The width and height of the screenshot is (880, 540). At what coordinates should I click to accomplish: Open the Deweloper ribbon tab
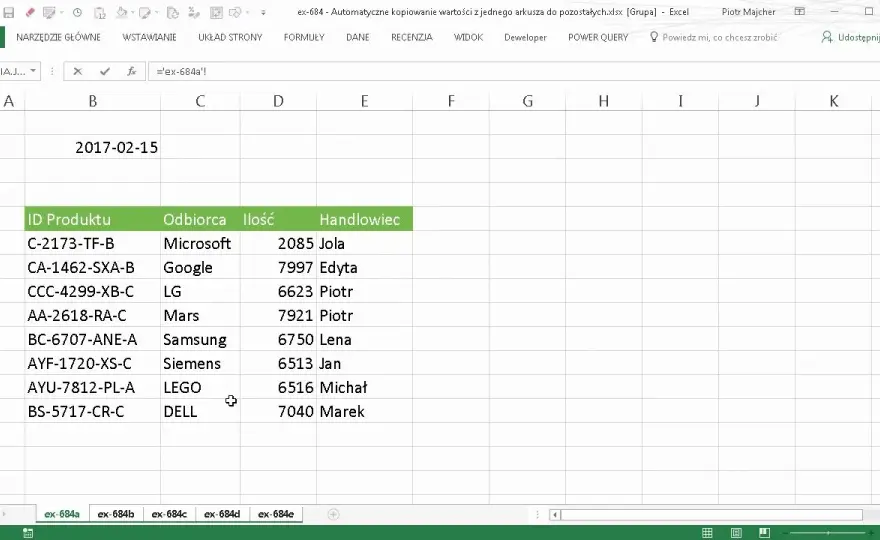coord(525,38)
